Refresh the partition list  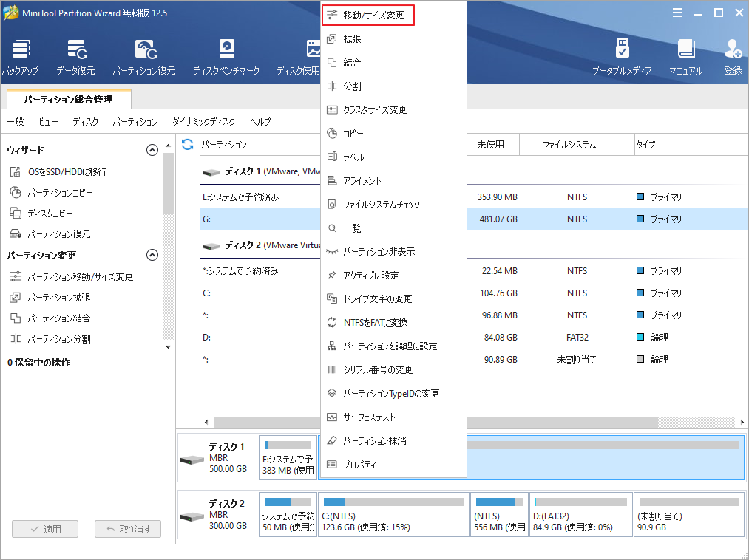tap(186, 145)
